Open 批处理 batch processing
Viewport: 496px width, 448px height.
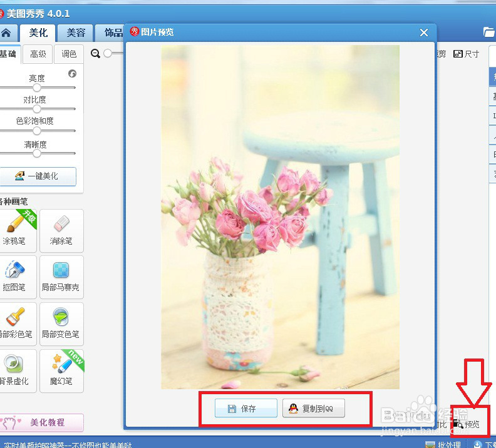[443, 444]
